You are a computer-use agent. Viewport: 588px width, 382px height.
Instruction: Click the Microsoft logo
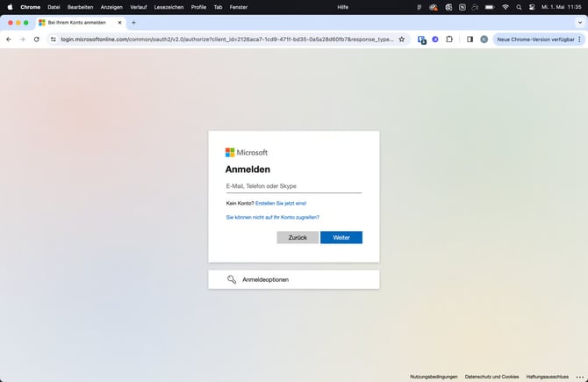(x=247, y=152)
